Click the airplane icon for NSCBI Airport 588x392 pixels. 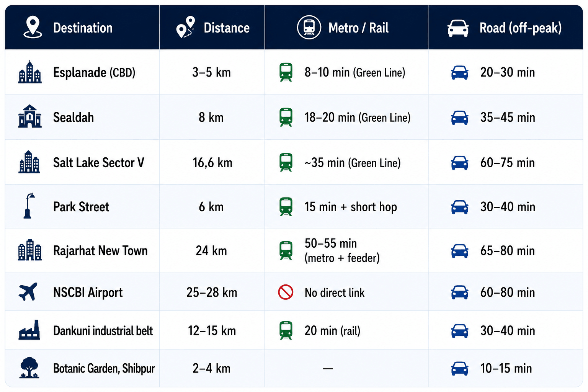[x=28, y=292]
